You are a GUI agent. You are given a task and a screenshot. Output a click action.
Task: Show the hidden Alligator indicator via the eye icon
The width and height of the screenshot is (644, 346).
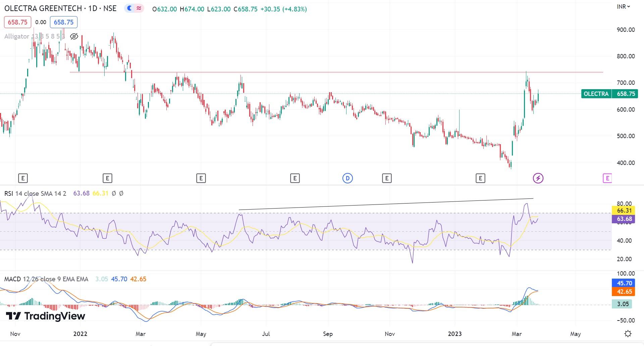click(74, 36)
